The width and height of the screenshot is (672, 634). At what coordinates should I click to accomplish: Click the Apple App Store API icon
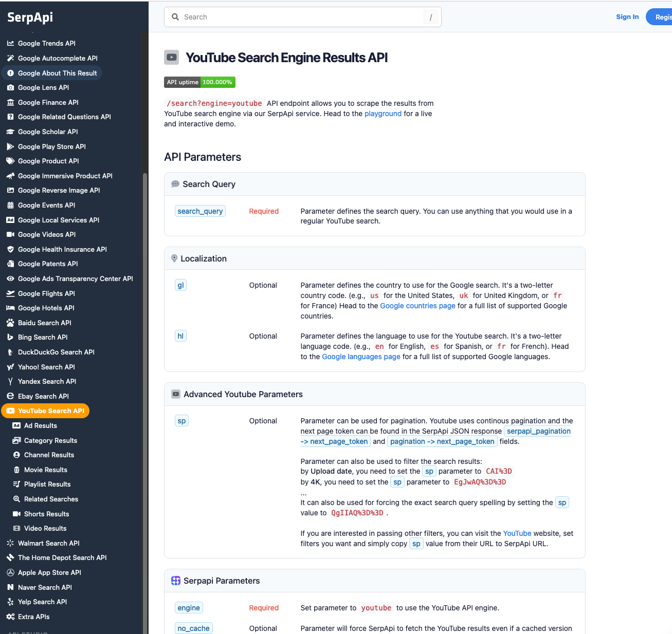[x=10, y=573]
